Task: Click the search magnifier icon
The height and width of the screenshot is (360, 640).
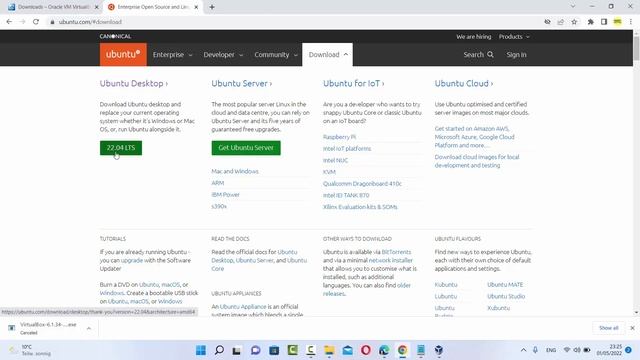Action: pos(490,54)
